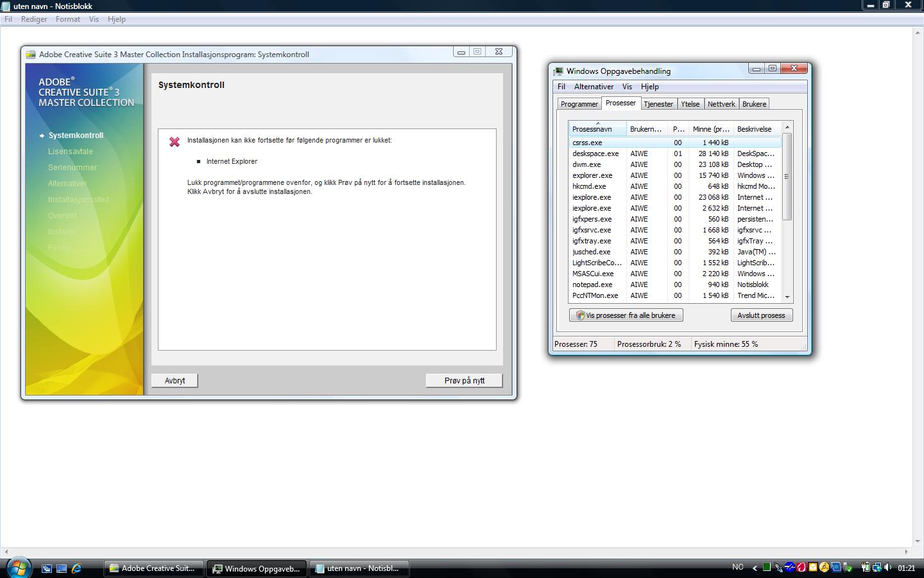Open the Windows Start orb

point(18,568)
